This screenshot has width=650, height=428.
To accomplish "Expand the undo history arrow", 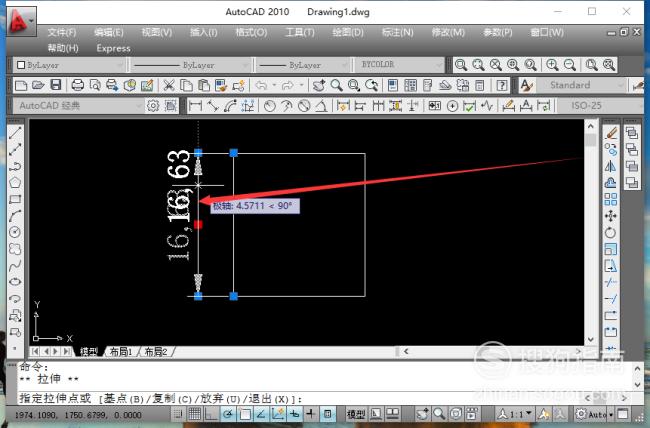I will click(x=274, y=85).
